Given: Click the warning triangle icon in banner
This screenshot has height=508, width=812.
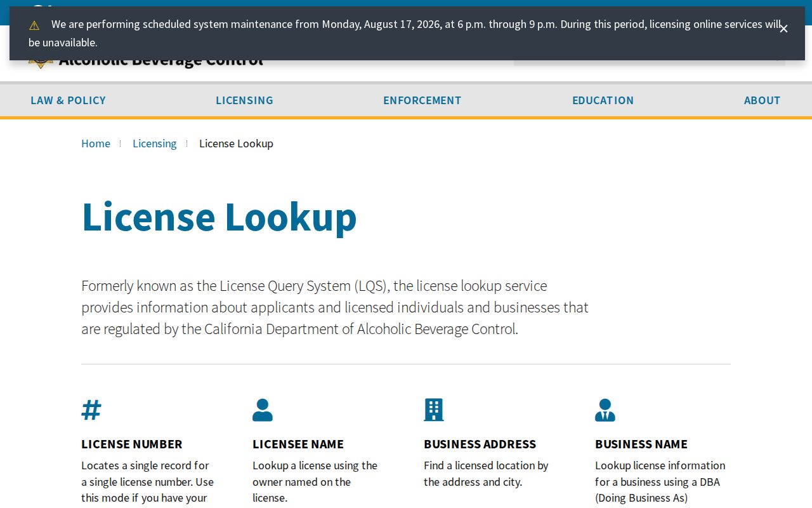Looking at the screenshot, I should [34, 25].
